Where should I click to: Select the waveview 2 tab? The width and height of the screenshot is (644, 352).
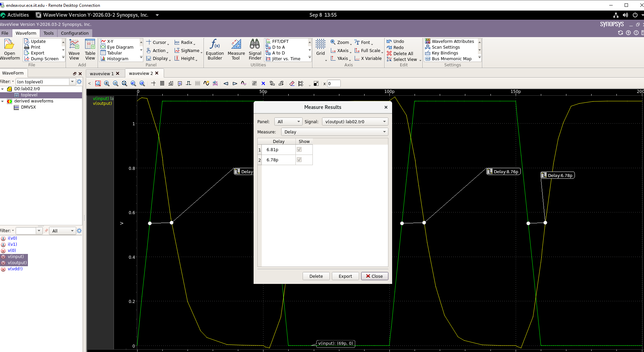point(141,73)
